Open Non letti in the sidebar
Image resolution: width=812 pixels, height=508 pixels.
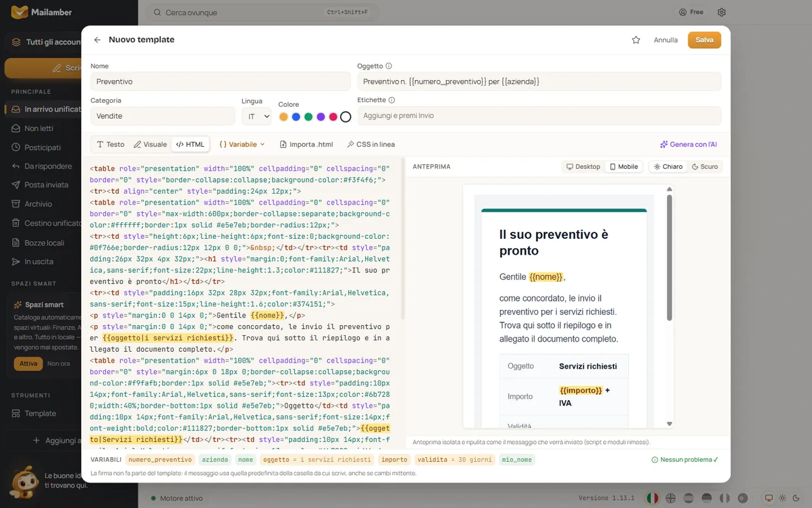point(39,128)
